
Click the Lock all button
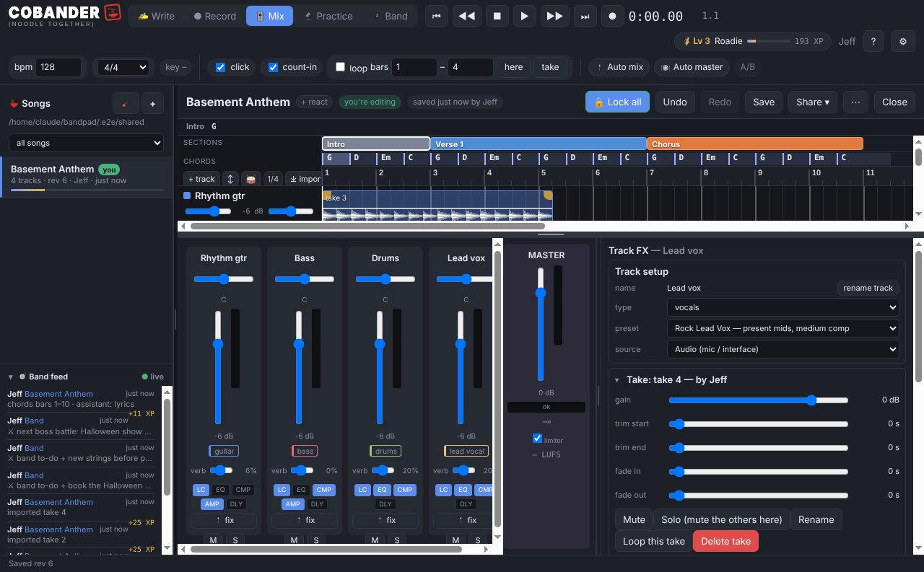[x=617, y=102]
